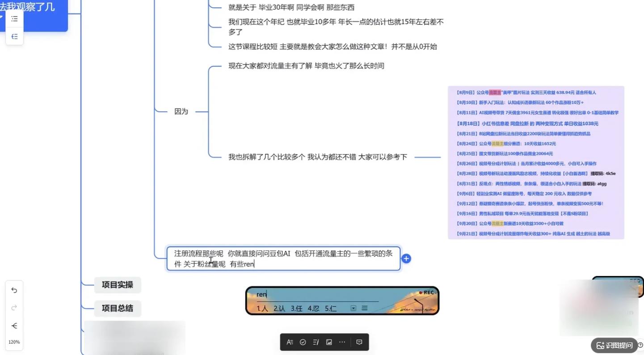Mark the node as a task with the checkmark icon
644x355 pixels.
tap(303, 342)
